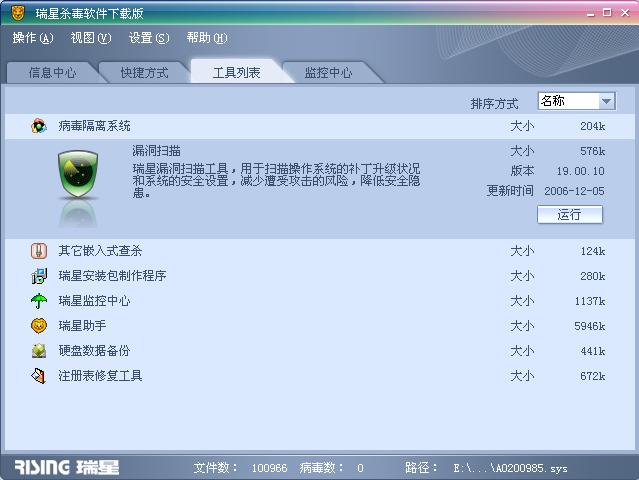Switch to the 工具列表 tab

pyautogui.click(x=236, y=72)
